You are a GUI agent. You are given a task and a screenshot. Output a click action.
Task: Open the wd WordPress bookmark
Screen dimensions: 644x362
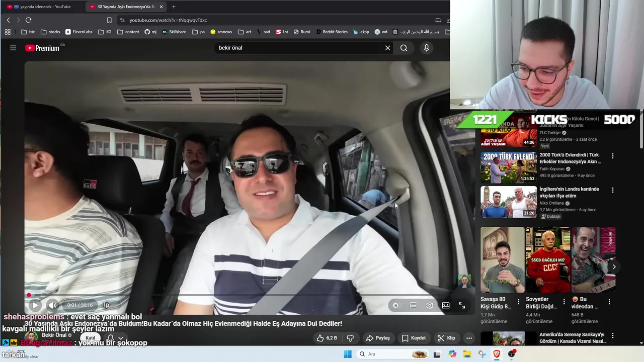pyautogui.click(x=381, y=32)
